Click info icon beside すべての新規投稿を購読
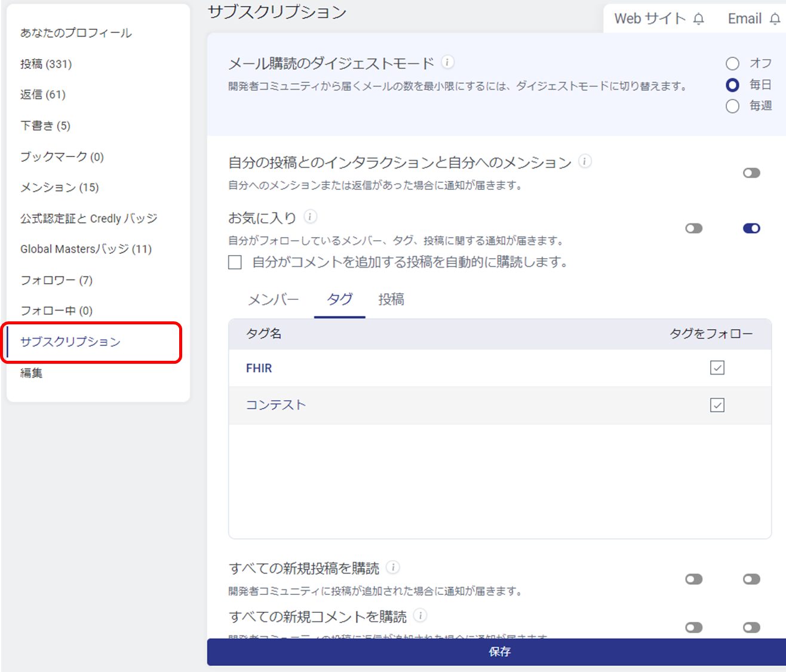Image resolution: width=786 pixels, height=672 pixels. 392,567
